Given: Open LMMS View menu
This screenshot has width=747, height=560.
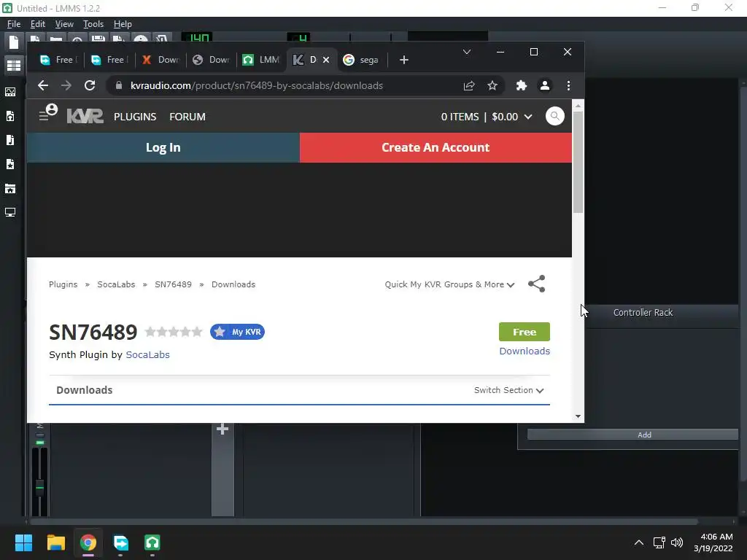Looking at the screenshot, I should pyautogui.click(x=64, y=24).
